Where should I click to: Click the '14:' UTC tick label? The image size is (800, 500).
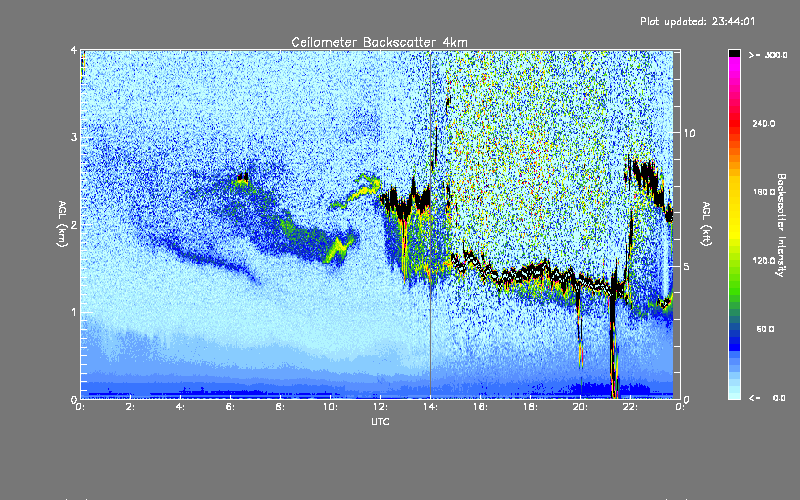(x=430, y=407)
